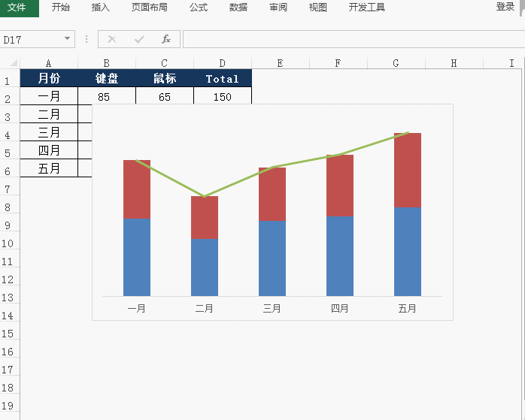Image resolution: width=525 pixels, height=420 pixels.
Task: Select column H header
Action: pos(454,63)
